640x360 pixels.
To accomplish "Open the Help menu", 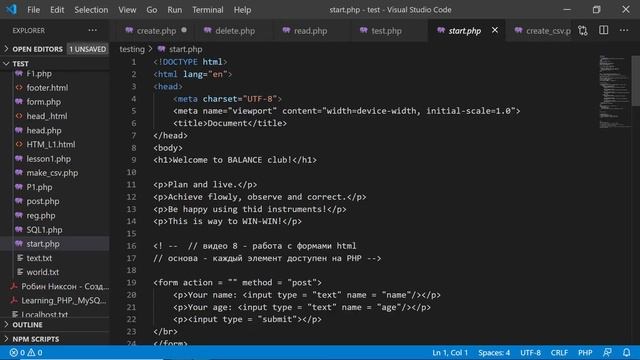I will [x=242, y=10].
